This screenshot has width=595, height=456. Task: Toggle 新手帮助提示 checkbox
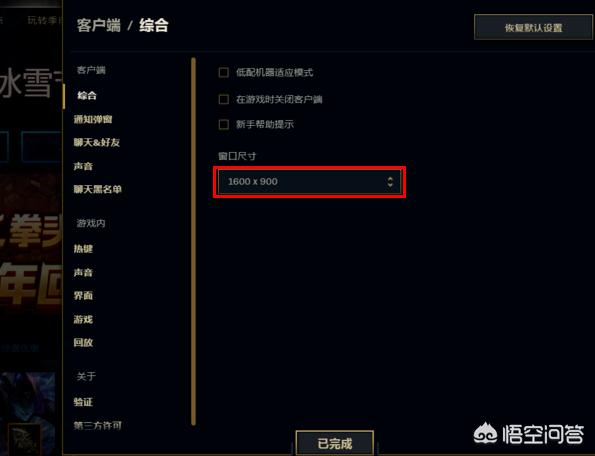pyautogui.click(x=224, y=124)
